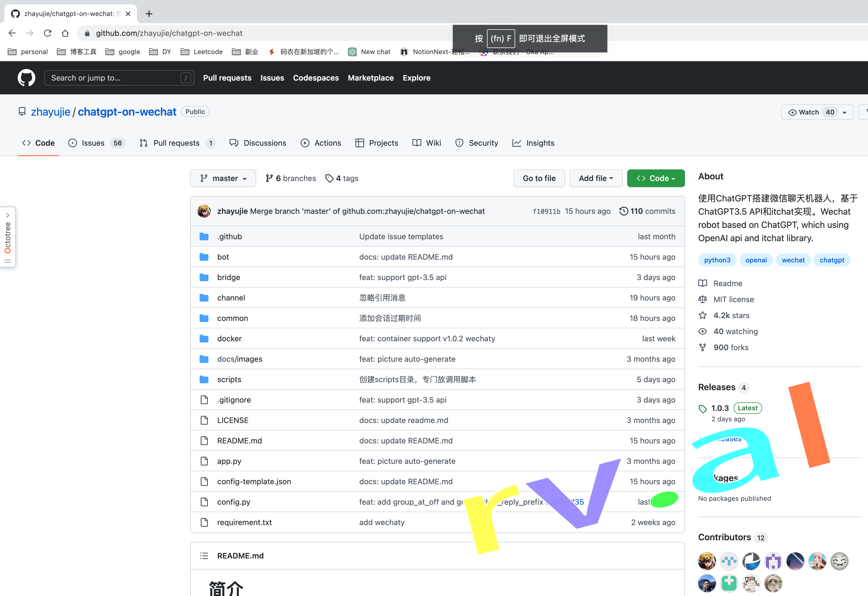The height and width of the screenshot is (596, 868).
Task: Open Codespaces in GitHub header
Action: (x=316, y=78)
